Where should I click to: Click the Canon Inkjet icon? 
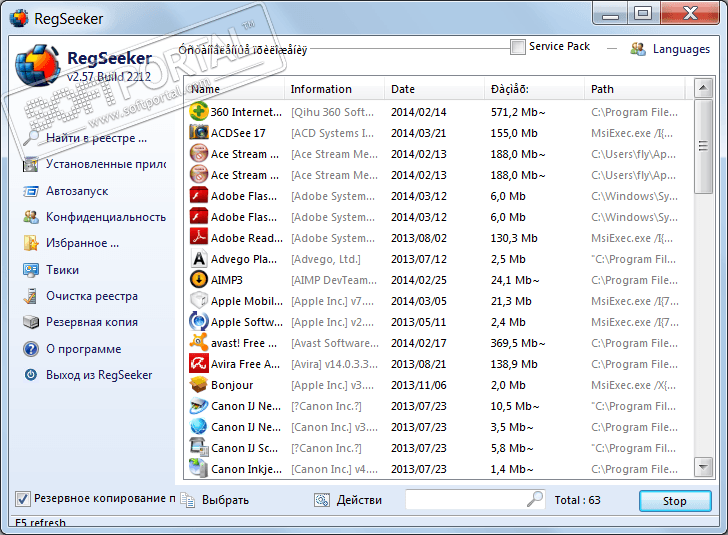[x=199, y=468]
